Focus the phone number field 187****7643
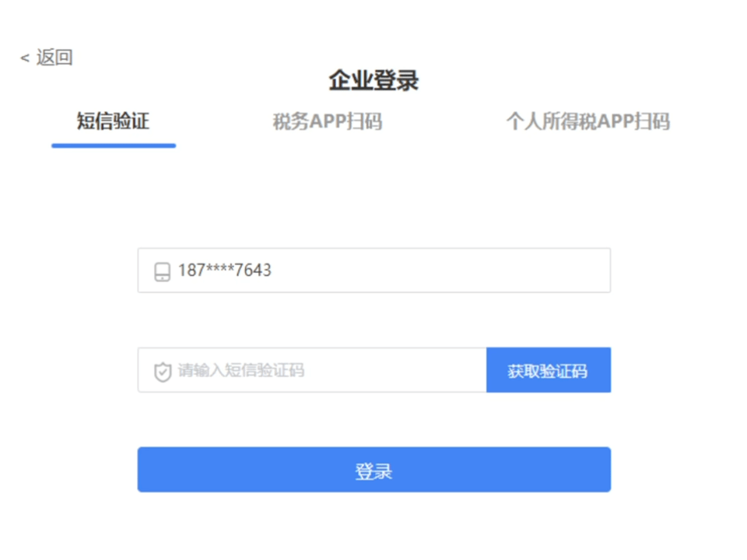The image size is (747, 560). click(374, 270)
